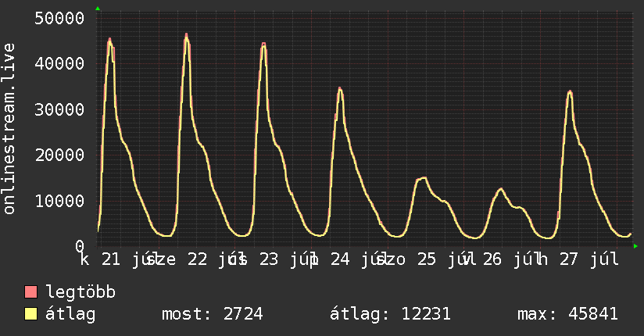Click the most: 2724 current value
The image size is (644, 336).
[x=213, y=314]
